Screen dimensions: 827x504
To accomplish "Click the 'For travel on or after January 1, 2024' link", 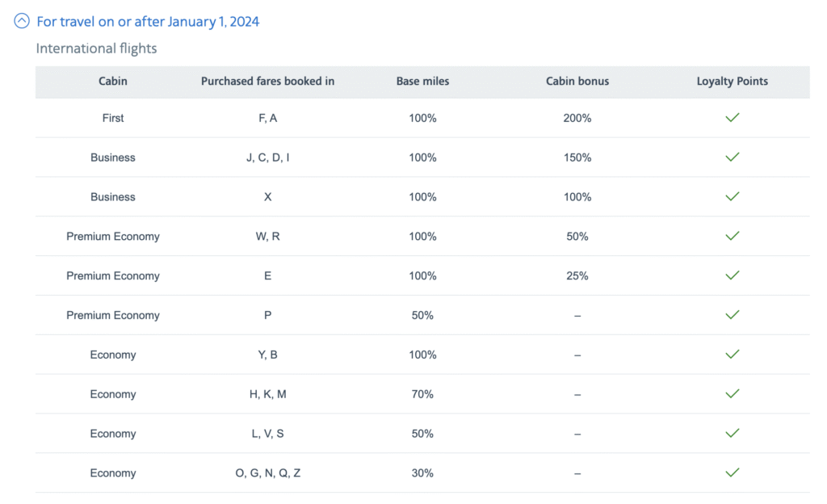I will pyautogui.click(x=148, y=22).
